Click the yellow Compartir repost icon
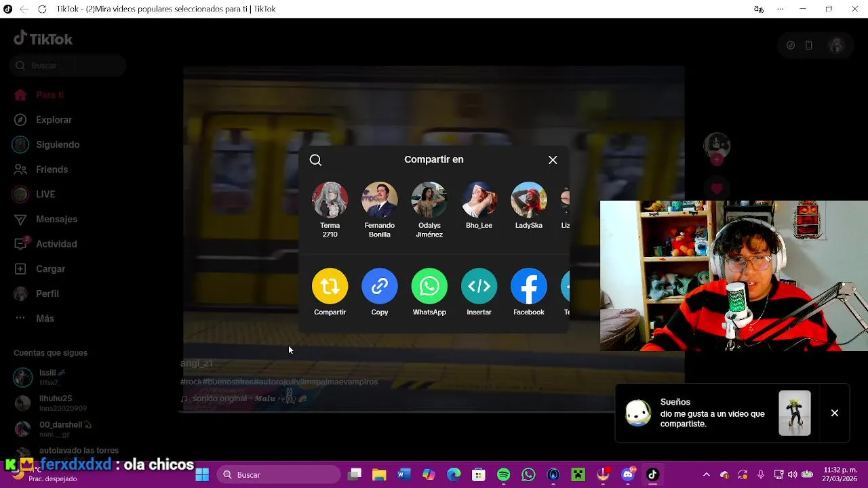Image resolution: width=868 pixels, height=488 pixels. tap(330, 287)
